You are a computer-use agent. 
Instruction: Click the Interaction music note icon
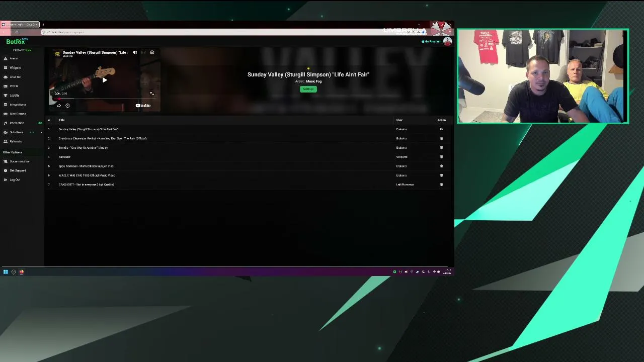(6, 123)
